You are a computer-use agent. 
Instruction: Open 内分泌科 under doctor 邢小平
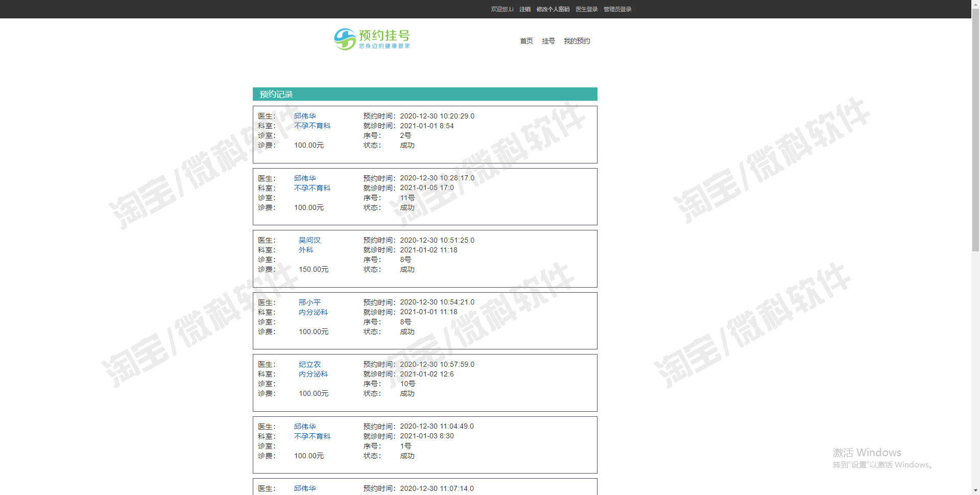[x=313, y=312]
